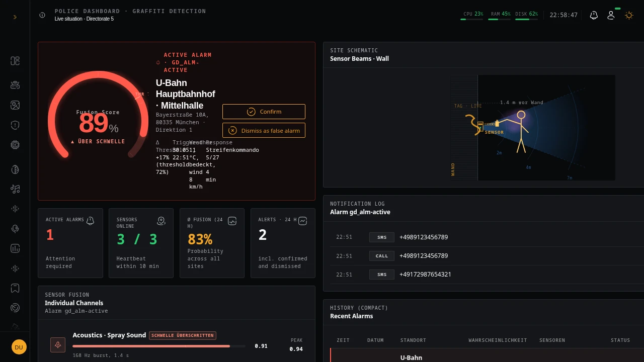Open the bar chart icon in sidebar
644x362 pixels.
pyautogui.click(x=15, y=248)
